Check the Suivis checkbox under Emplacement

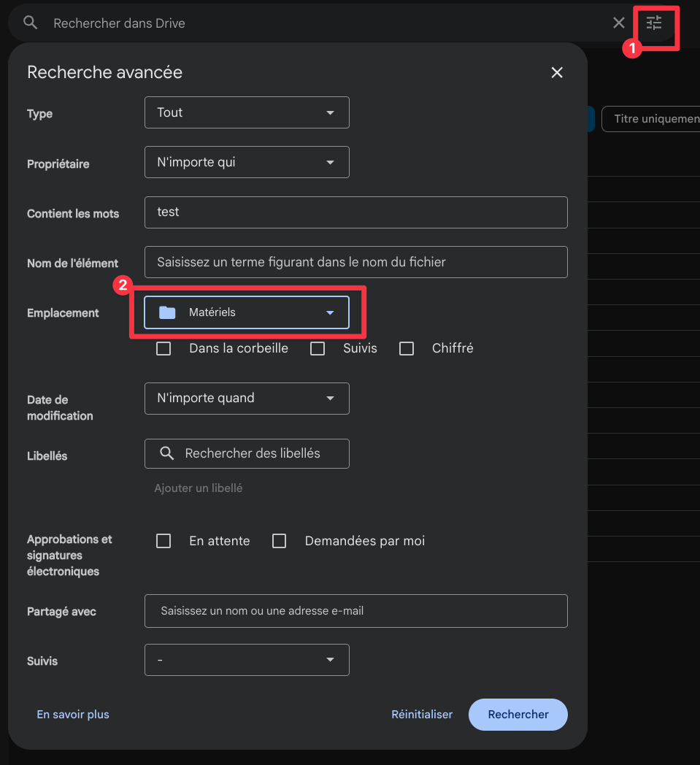coord(318,348)
